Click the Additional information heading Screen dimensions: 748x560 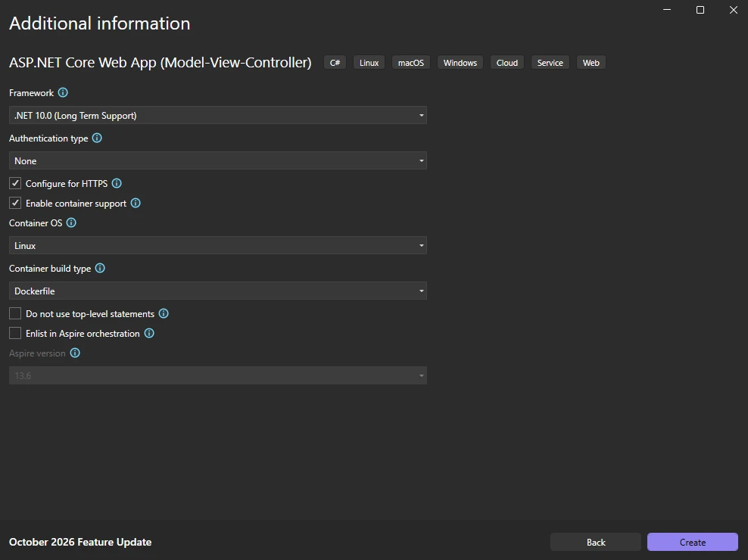coord(100,23)
